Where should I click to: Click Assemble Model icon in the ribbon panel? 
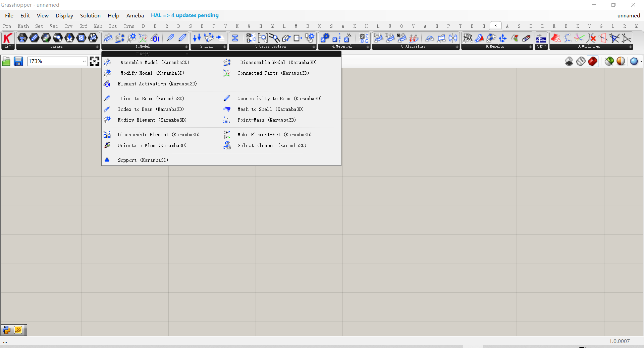coord(108,38)
